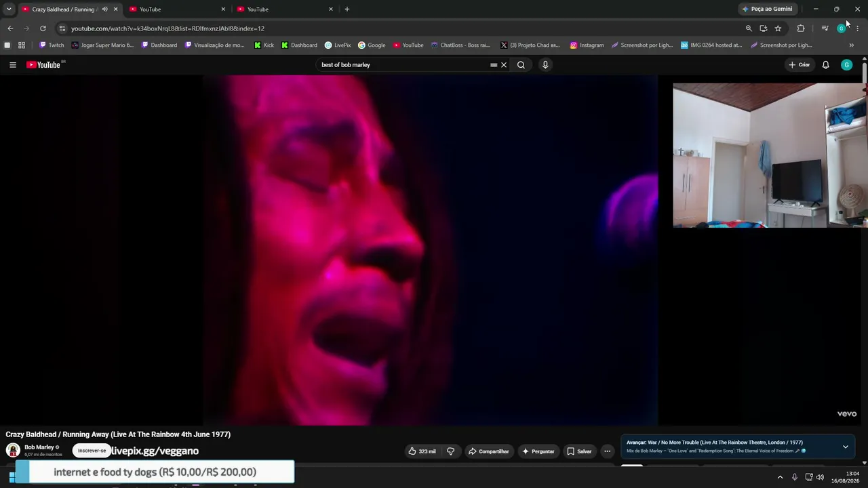Click the video title Crazy Baldhead
The width and height of the screenshot is (868, 488).
(x=118, y=434)
